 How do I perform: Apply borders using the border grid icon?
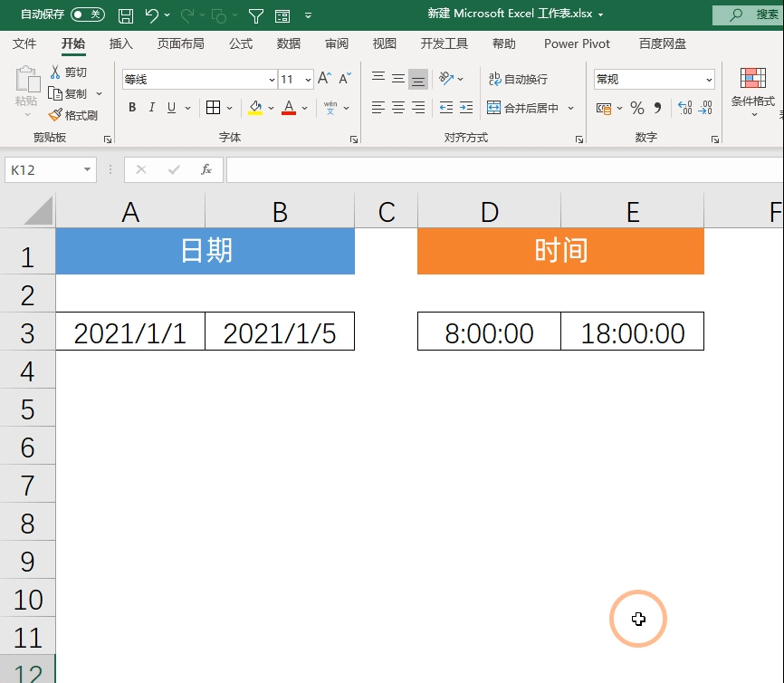coord(213,107)
